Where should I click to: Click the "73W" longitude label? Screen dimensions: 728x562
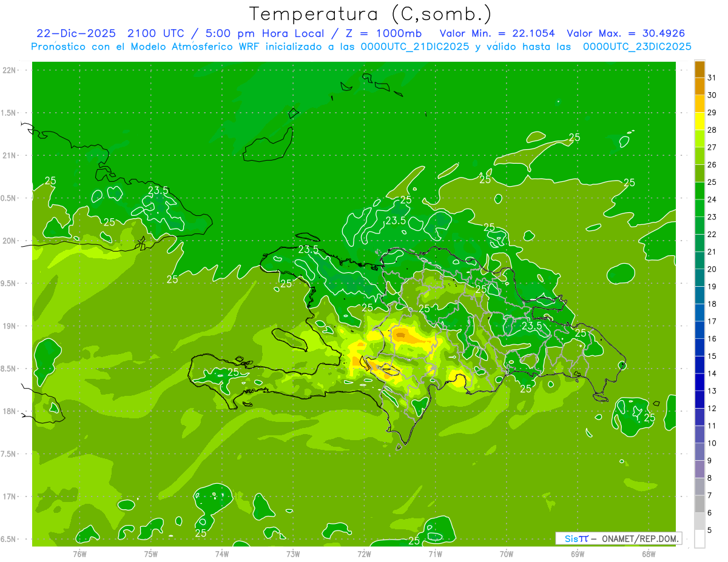click(x=293, y=554)
